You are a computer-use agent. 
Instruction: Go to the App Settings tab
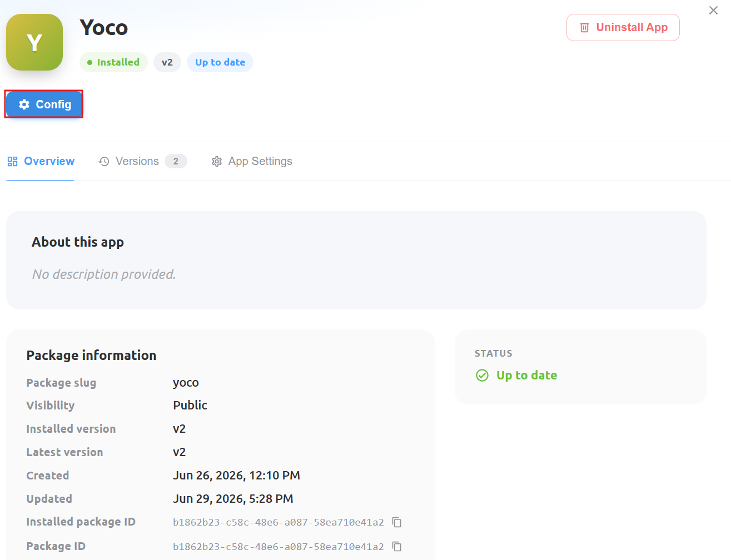click(x=252, y=161)
